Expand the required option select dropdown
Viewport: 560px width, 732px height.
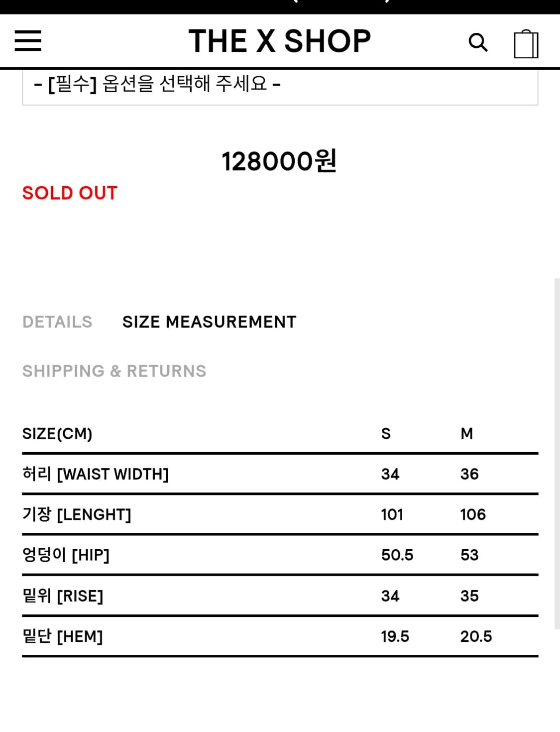pos(280,85)
